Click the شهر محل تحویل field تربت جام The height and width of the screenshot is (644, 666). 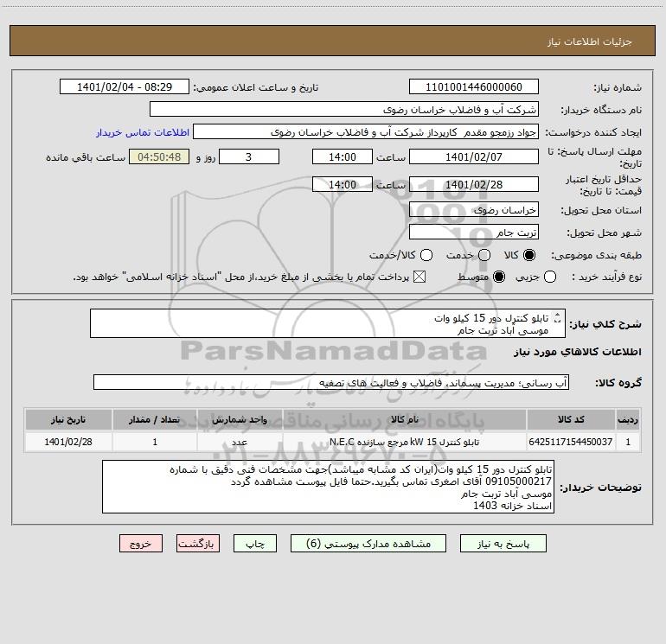coord(474,233)
